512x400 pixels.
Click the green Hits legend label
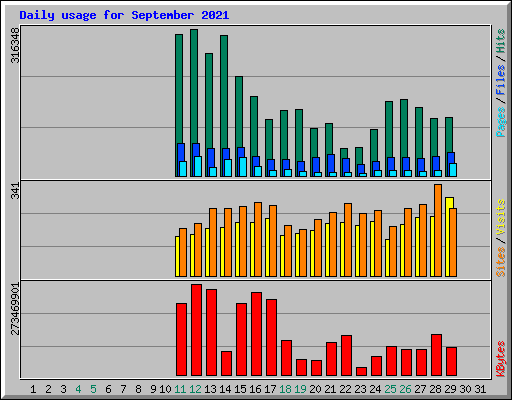(501, 41)
